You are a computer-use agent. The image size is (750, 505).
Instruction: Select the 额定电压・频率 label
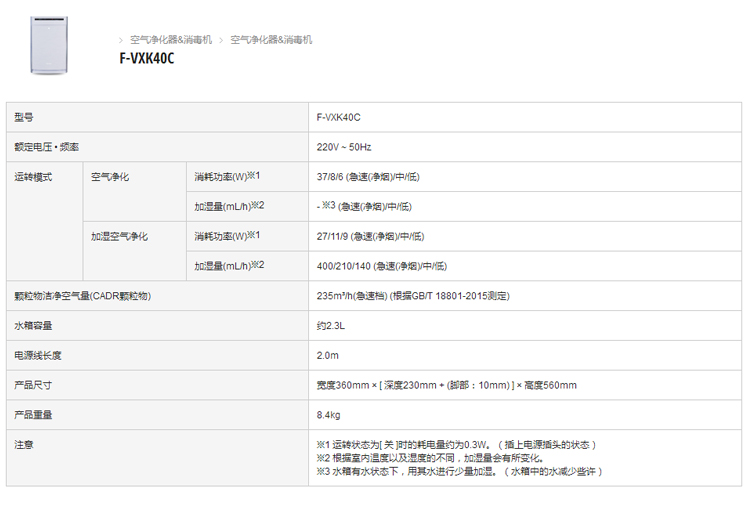pos(46,147)
